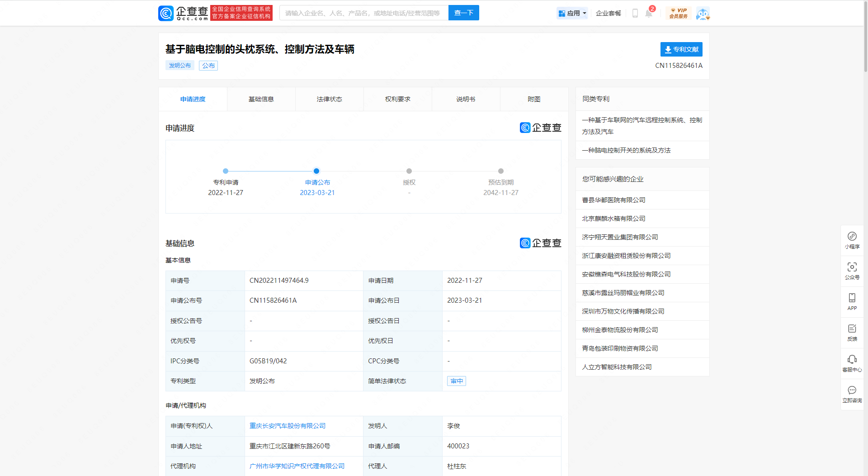Click the 授权 timeline dot
The image size is (868, 476).
pyautogui.click(x=409, y=171)
